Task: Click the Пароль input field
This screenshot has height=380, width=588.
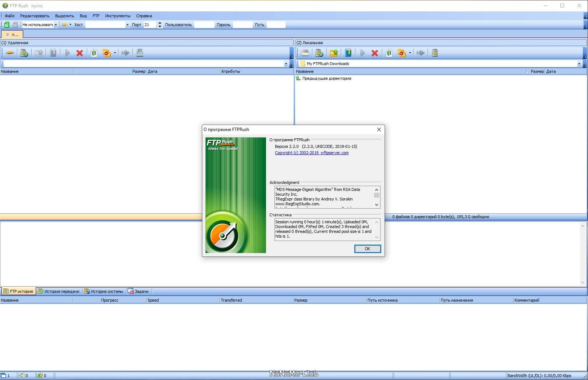Action: [243, 25]
